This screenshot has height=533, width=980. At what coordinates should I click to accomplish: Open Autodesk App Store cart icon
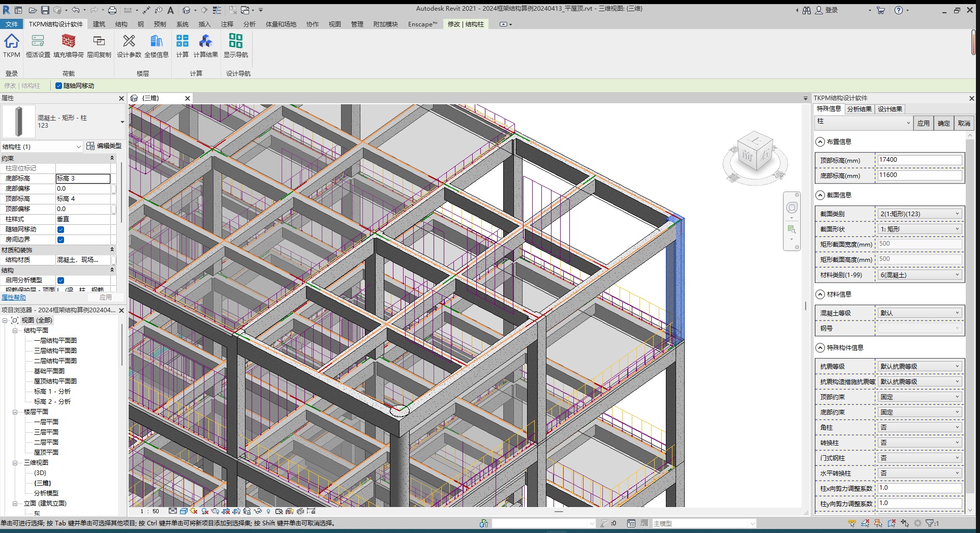point(881,10)
